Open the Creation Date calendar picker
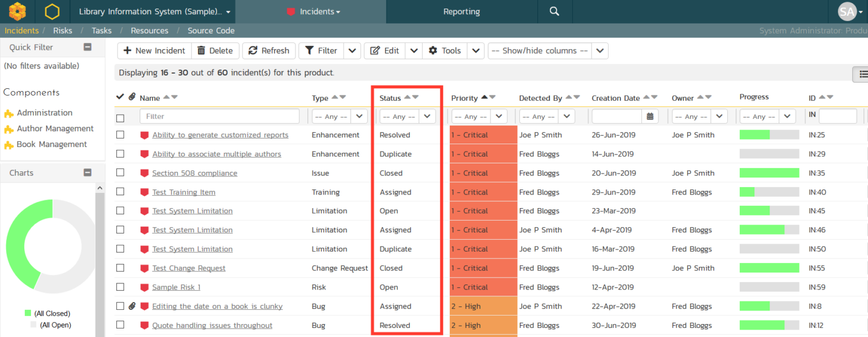This screenshot has height=337, width=868. [x=650, y=116]
